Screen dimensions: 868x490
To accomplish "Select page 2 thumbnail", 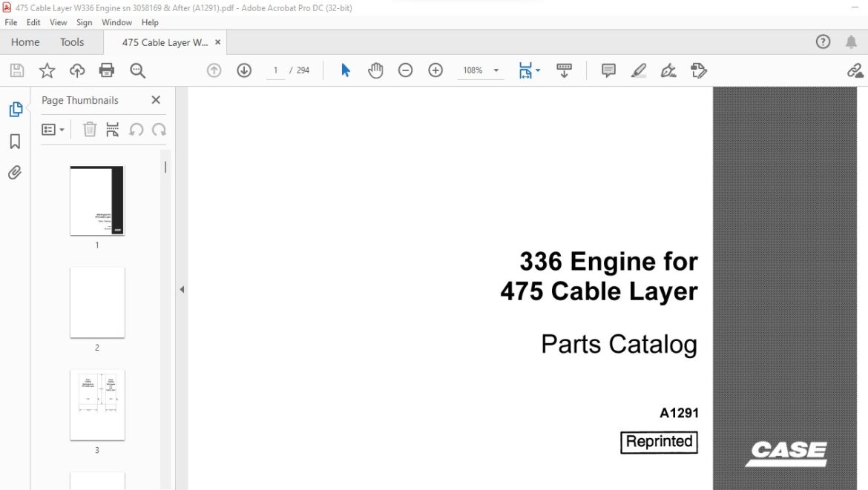I will pyautogui.click(x=97, y=302).
